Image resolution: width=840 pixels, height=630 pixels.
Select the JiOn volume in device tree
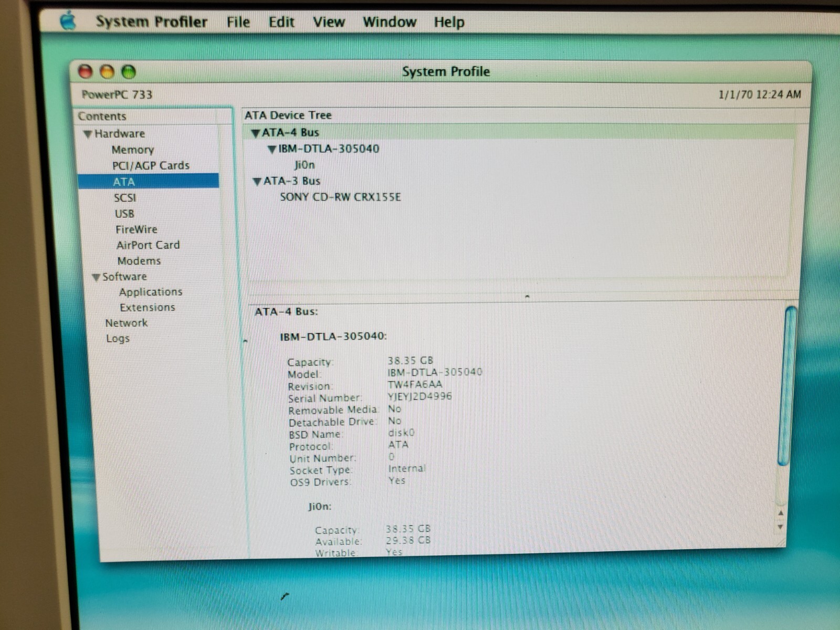point(304,165)
